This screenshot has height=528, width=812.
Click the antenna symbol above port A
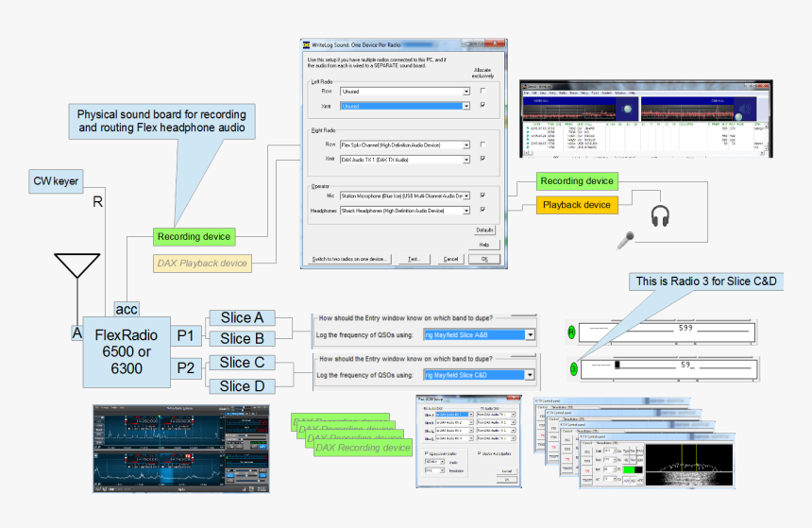point(77,265)
